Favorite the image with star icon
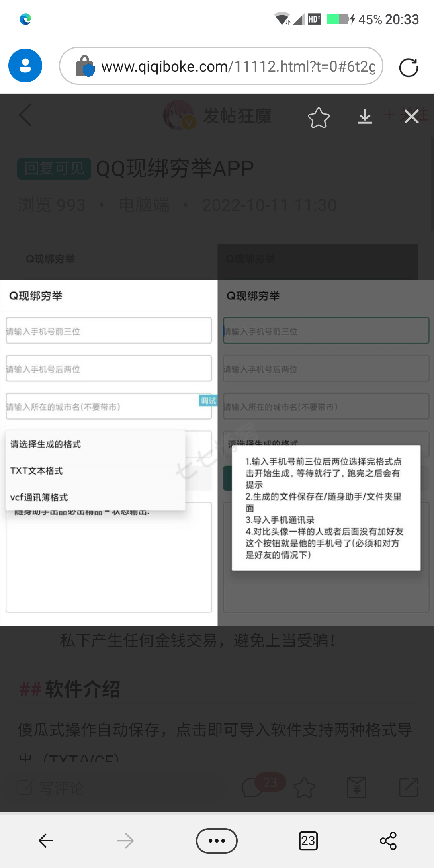This screenshot has height=868, width=434. click(319, 117)
